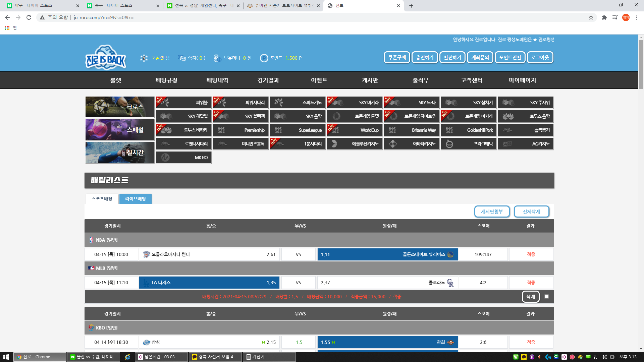Screen dimensions: 644x362
Task: Open the 고객센터 navigation menu
Action: coord(471,80)
